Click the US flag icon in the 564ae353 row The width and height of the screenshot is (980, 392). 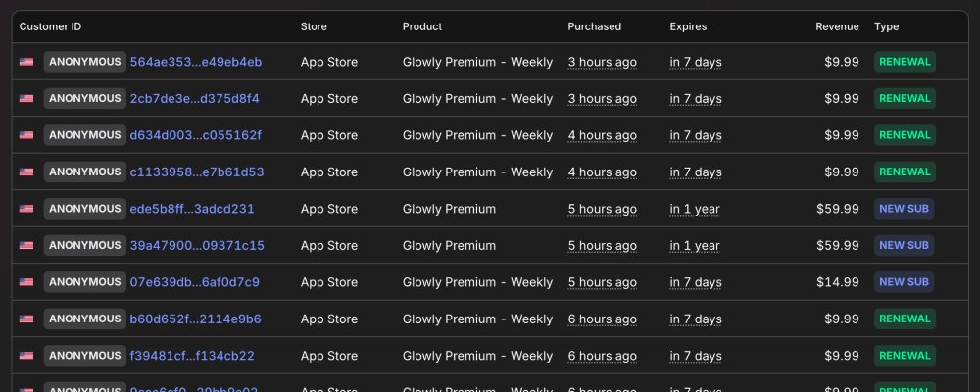[x=26, y=62]
